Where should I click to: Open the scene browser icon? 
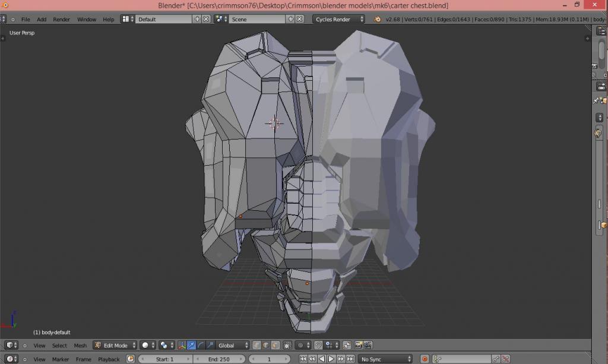pos(221,19)
